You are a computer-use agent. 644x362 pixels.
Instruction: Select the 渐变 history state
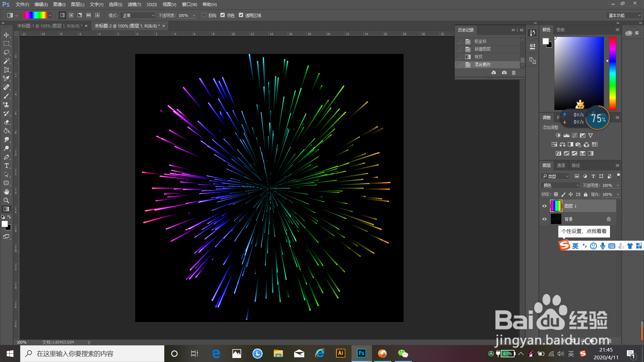click(x=478, y=57)
